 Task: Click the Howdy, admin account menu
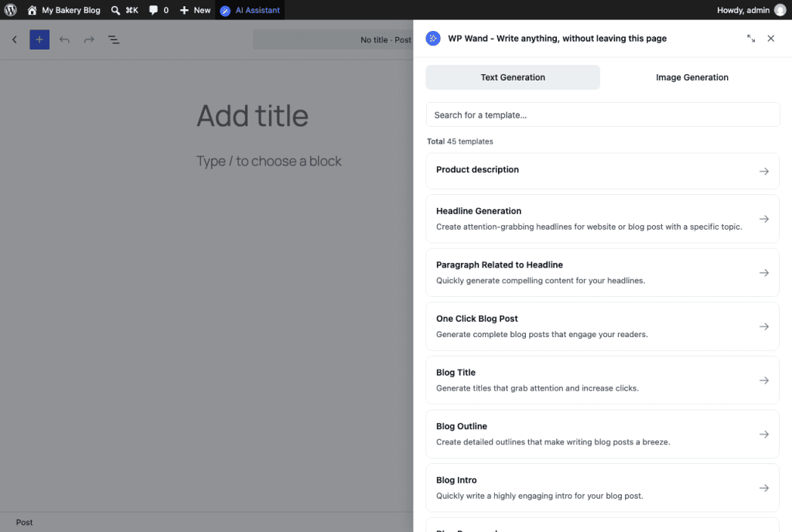(x=752, y=10)
